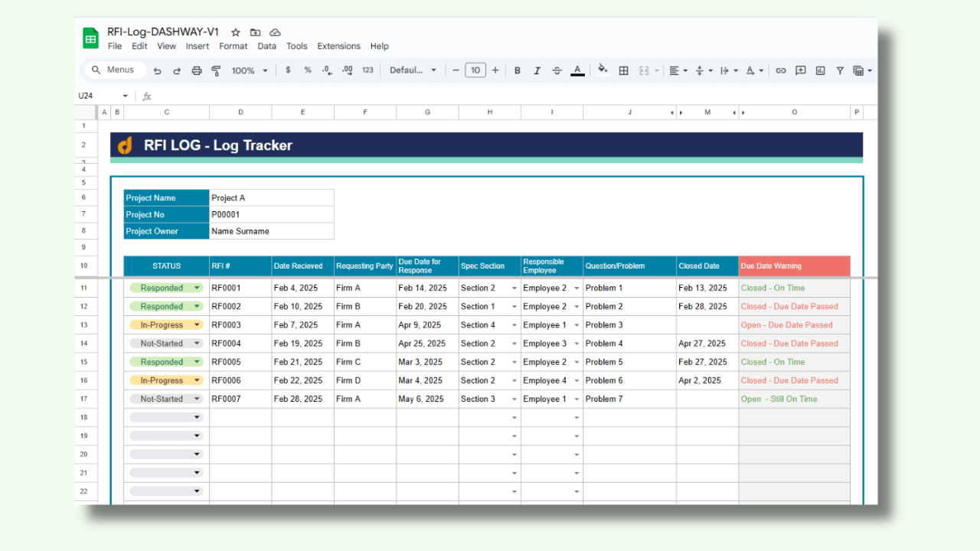Viewport: 980px width, 551px height.
Task: Decrease font size with minus button
Action: (456, 70)
